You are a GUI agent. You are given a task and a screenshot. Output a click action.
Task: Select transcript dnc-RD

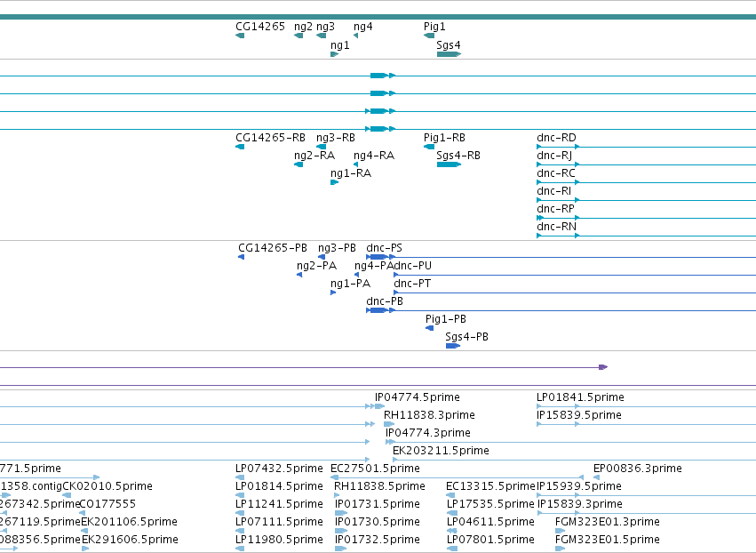pos(556,138)
